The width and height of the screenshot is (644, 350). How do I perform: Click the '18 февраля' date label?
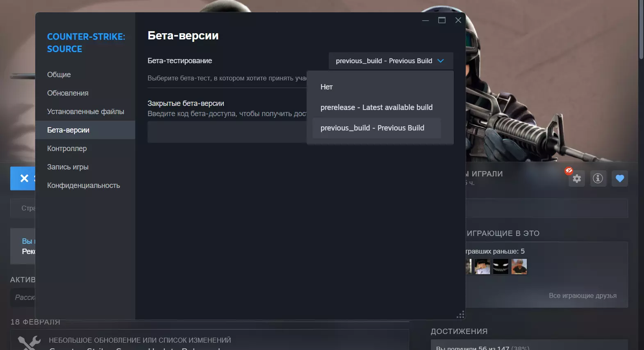pos(35,322)
